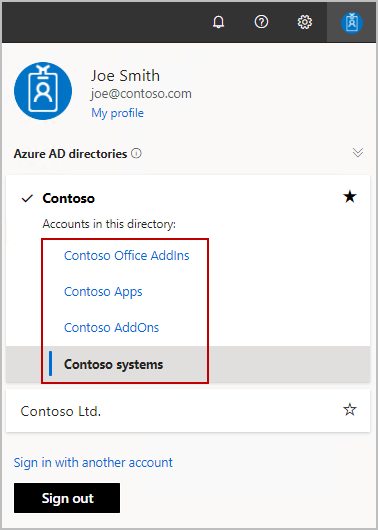Click Joe Smith's large profile picture
378x530 pixels.
(43, 91)
